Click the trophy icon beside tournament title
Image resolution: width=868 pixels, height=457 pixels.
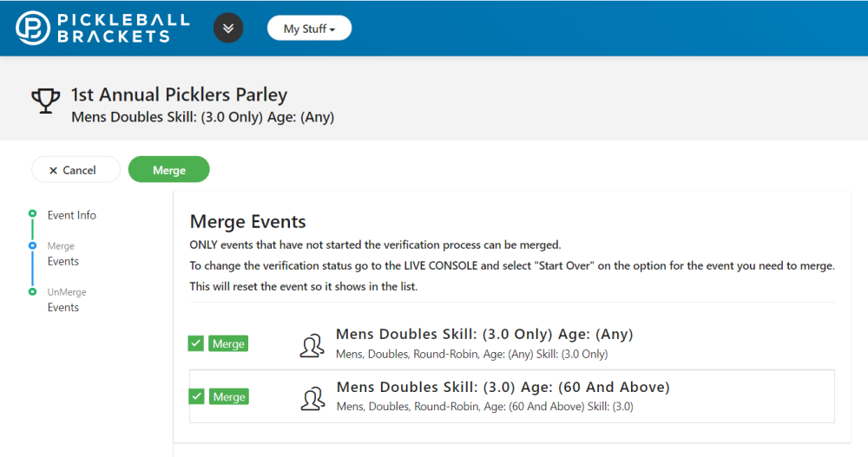45,101
